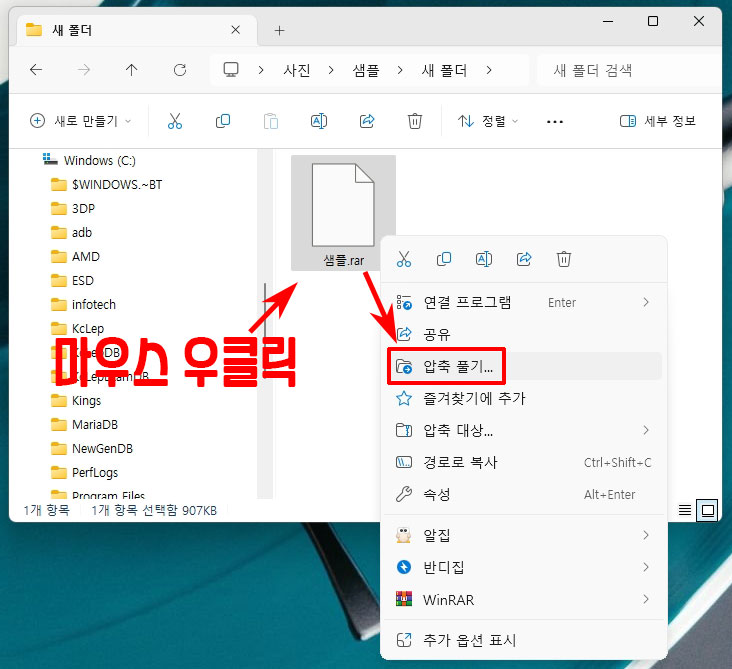Select the PerfLogs folder
732x669 pixels.
pos(84,472)
